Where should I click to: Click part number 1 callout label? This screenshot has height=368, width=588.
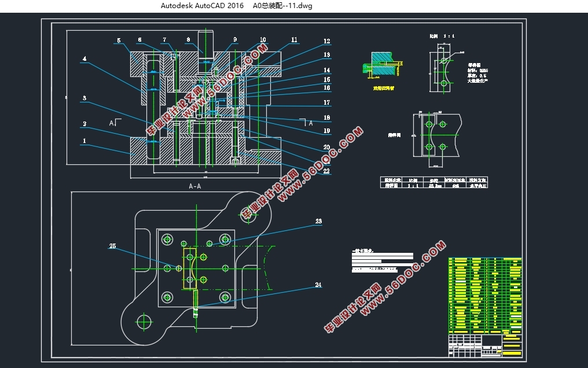coord(84,141)
